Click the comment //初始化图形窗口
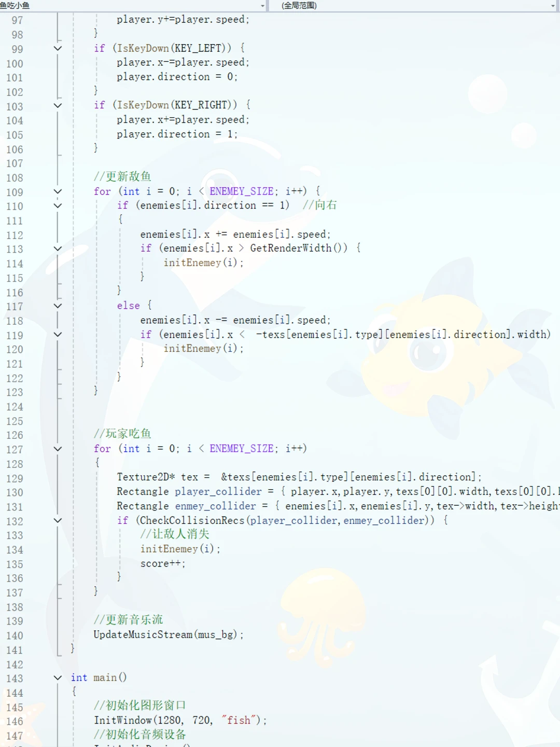The height and width of the screenshot is (747, 560). (140, 706)
